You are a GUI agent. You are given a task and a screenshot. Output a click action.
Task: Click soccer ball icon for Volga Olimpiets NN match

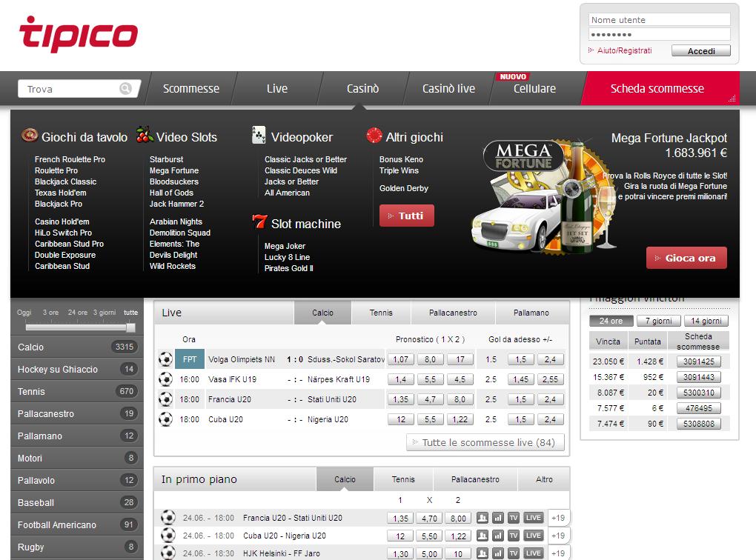165,359
